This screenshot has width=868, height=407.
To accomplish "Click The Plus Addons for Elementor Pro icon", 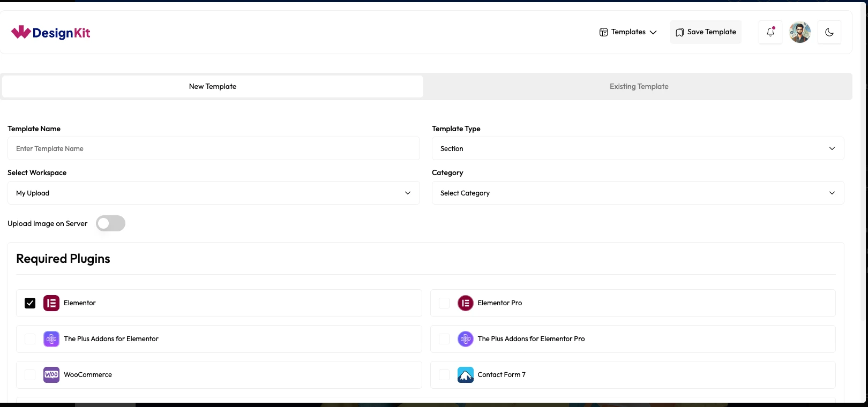I will click(466, 339).
